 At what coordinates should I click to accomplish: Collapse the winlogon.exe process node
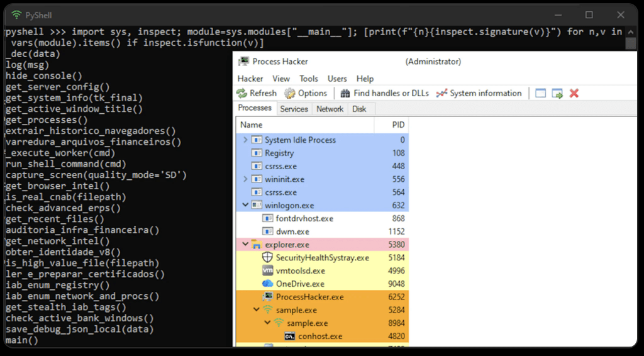click(246, 205)
